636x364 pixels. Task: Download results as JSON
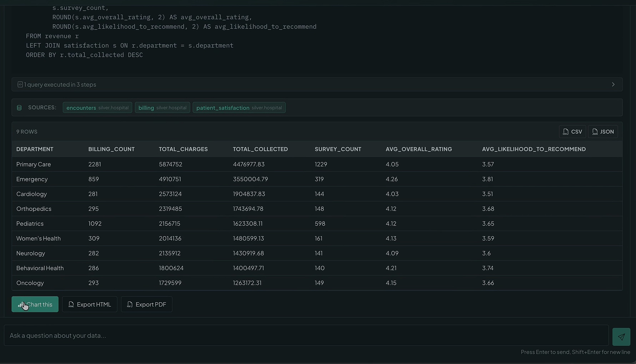(x=603, y=132)
